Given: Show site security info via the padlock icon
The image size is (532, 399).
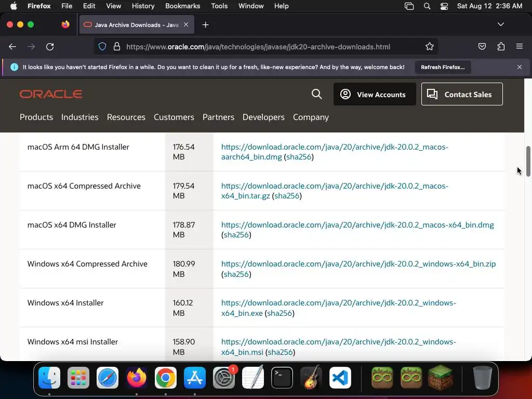Looking at the screenshot, I should 117,46.
